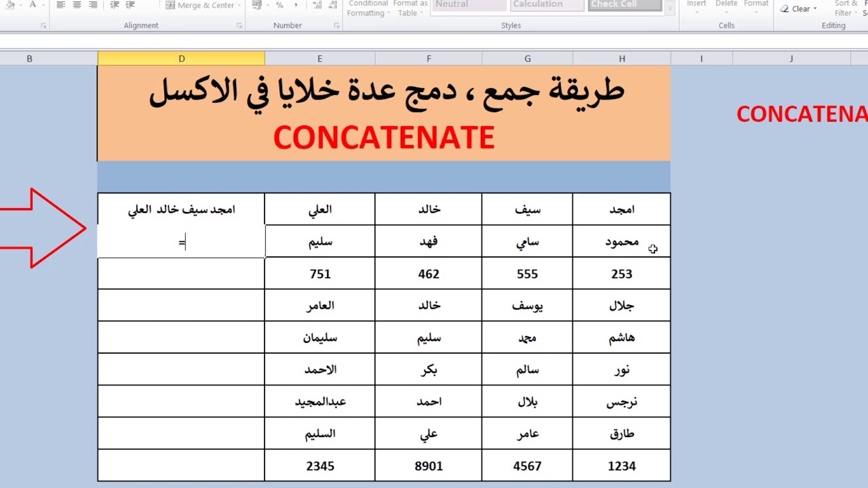Select column J header
The image size is (868, 488).
791,59
